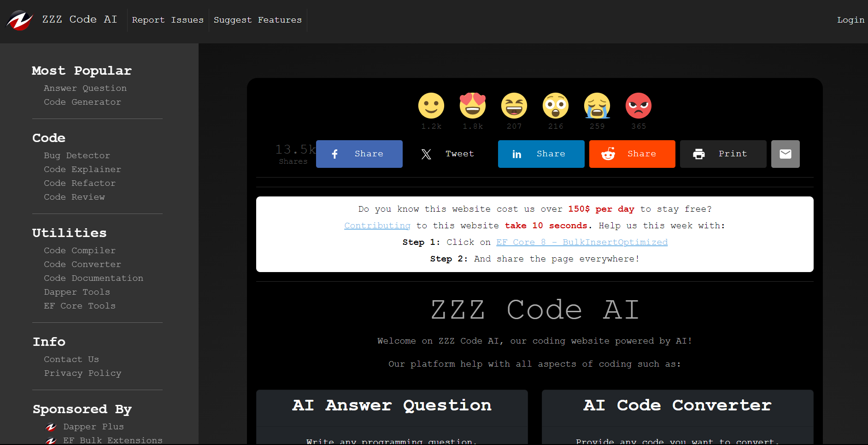Viewport: 868px width, 445px height.
Task: Click the Login link
Action: coord(850,20)
